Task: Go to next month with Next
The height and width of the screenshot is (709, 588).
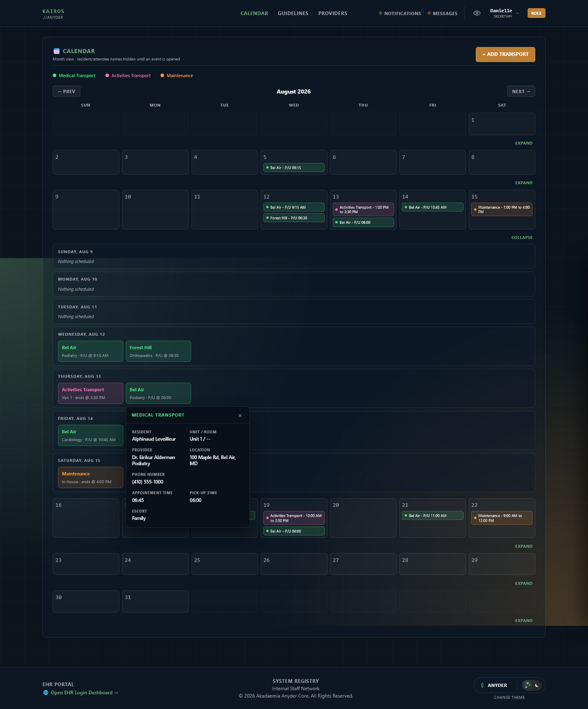Action: pyautogui.click(x=521, y=91)
